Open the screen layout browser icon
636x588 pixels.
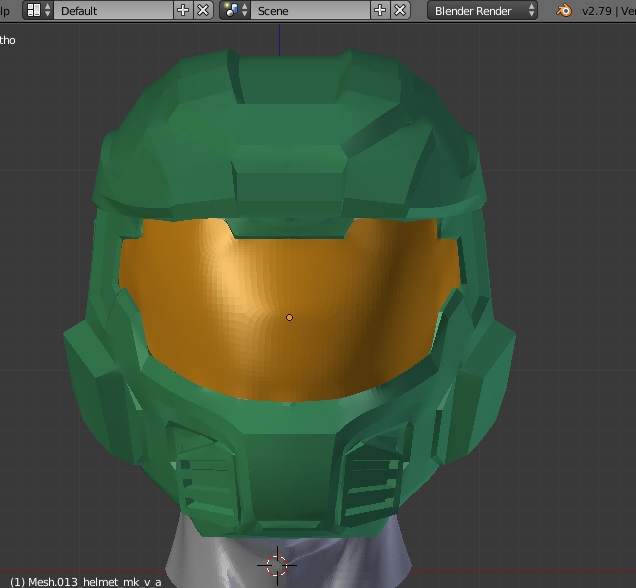click(x=37, y=11)
